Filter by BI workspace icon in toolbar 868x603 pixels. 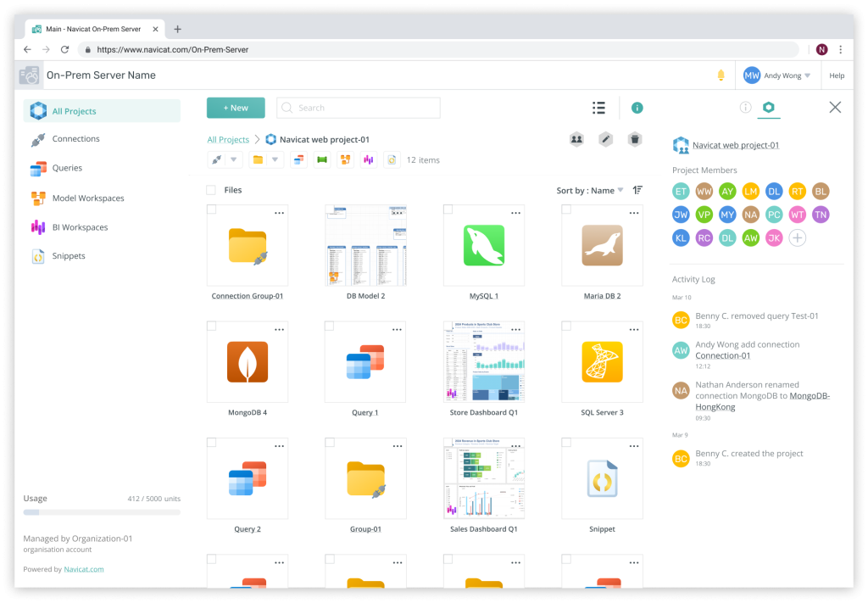coord(369,159)
